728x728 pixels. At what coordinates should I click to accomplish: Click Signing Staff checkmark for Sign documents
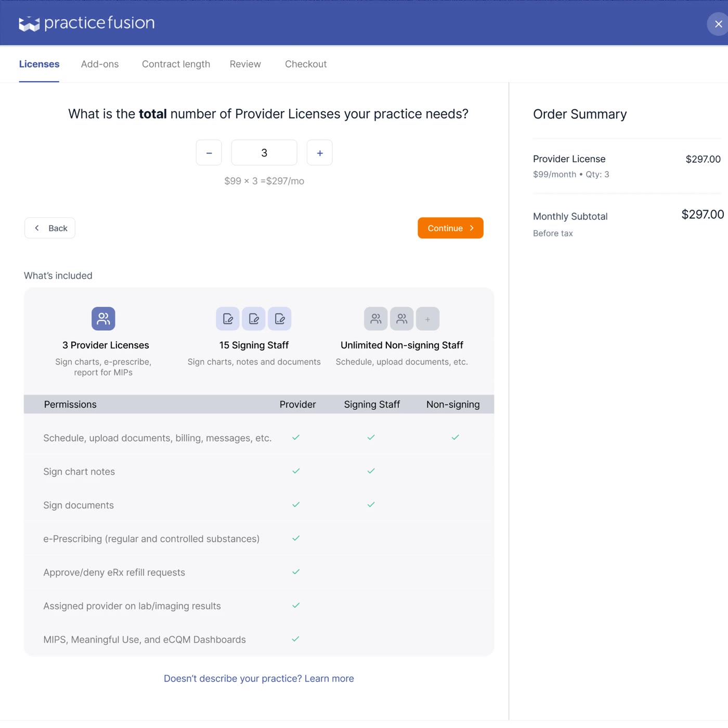point(371,505)
